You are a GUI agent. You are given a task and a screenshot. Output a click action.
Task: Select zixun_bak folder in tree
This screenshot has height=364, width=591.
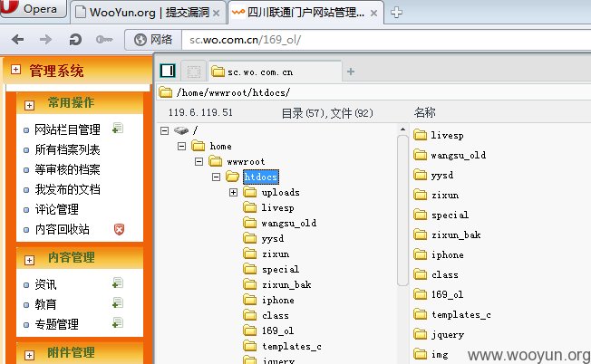coord(286,284)
